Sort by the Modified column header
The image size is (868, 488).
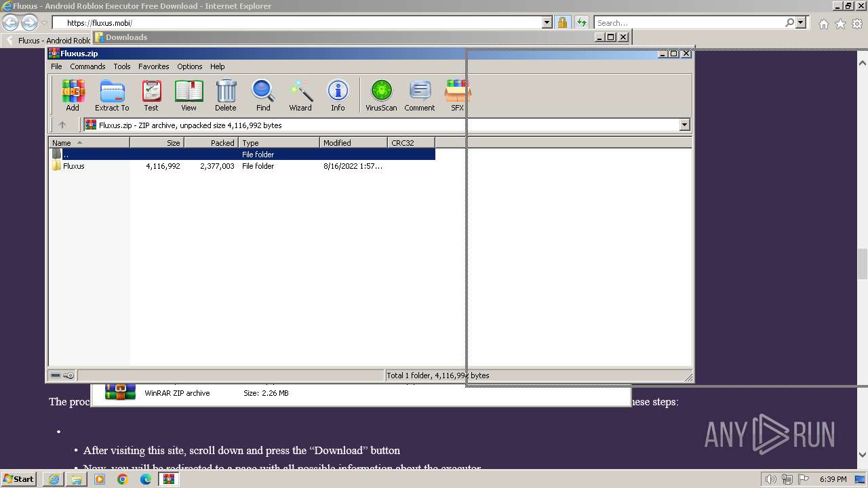click(353, 142)
